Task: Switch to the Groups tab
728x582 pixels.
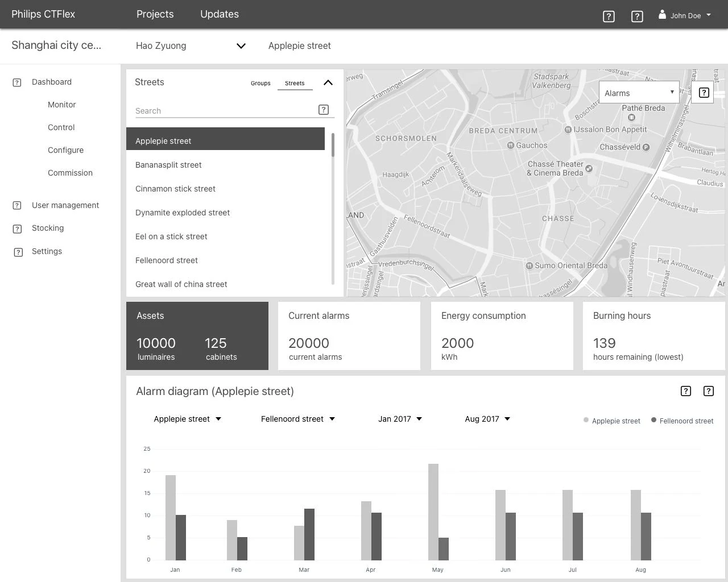Action: 260,83
